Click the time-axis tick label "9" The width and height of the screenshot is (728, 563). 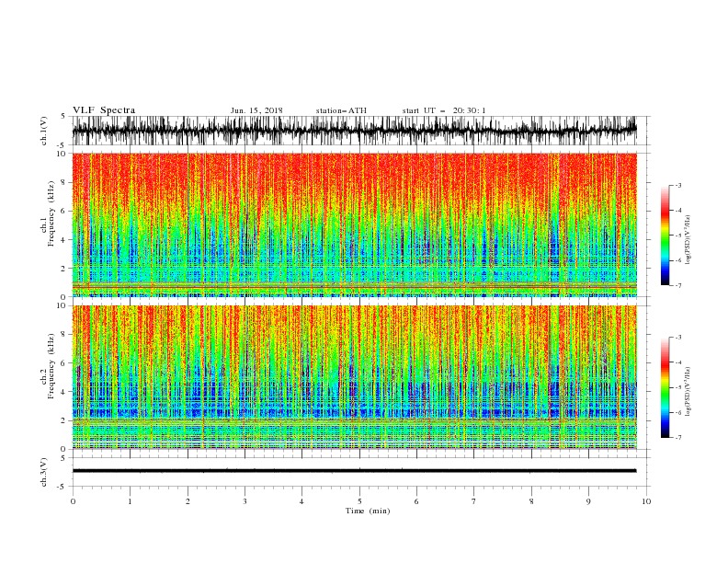(588, 501)
